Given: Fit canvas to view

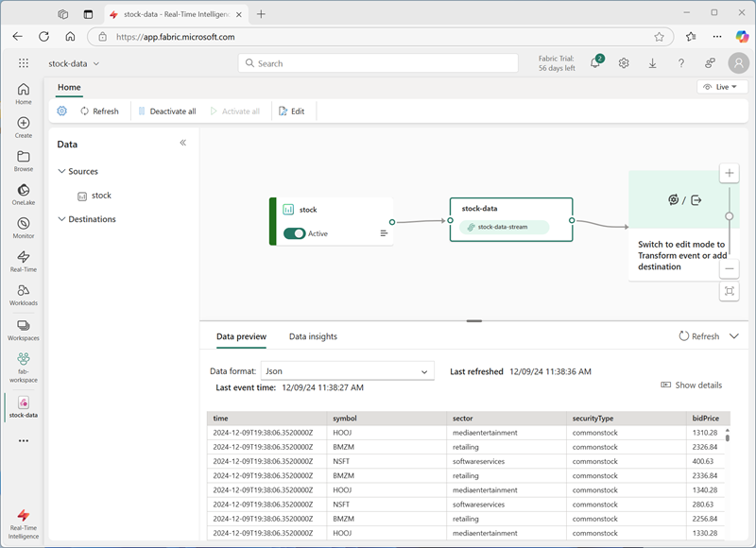Looking at the screenshot, I should click(729, 291).
